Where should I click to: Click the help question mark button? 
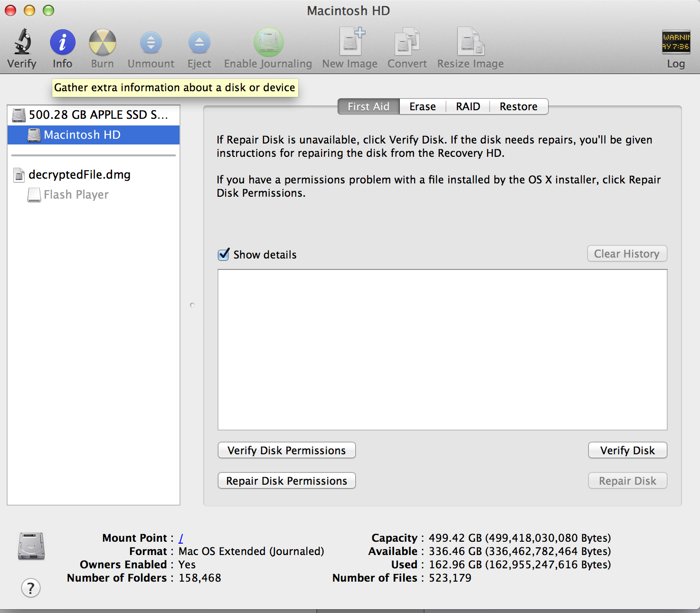[31, 588]
